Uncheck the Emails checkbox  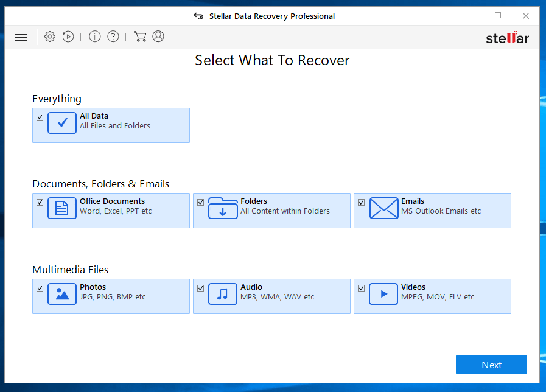click(x=362, y=202)
